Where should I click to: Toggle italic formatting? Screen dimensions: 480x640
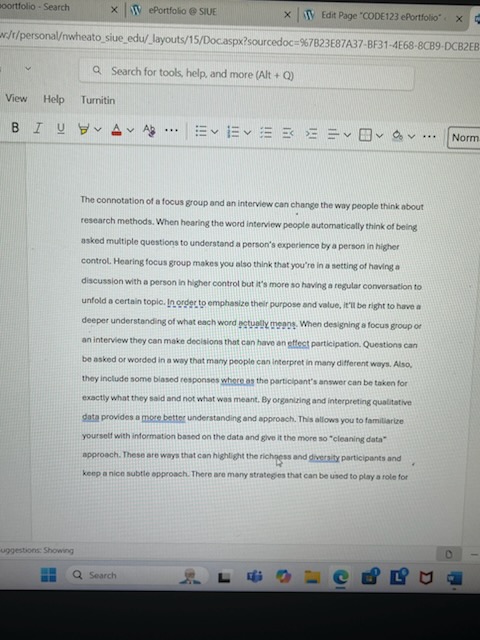(38, 129)
